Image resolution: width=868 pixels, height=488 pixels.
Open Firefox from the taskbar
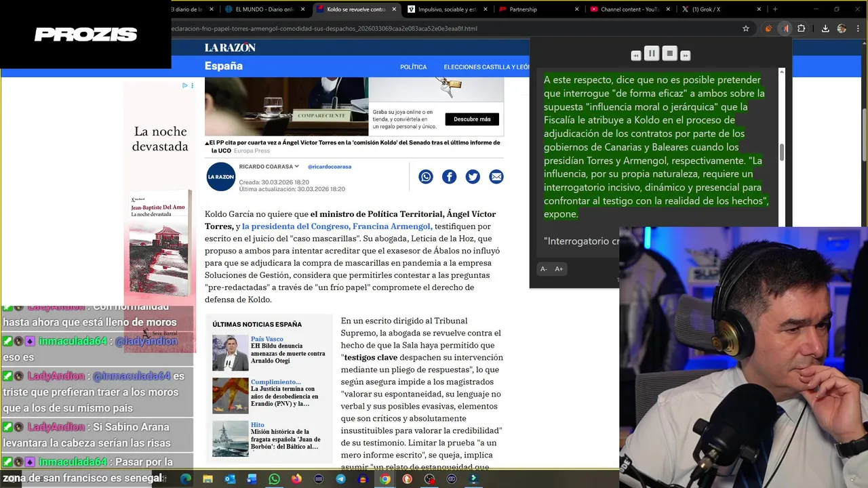point(296,479)
